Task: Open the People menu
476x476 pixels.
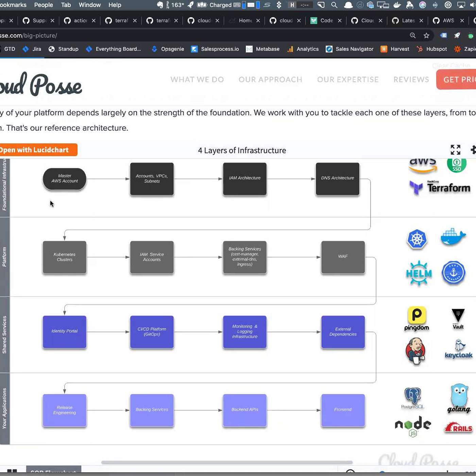Action: [x=44, y=5]
